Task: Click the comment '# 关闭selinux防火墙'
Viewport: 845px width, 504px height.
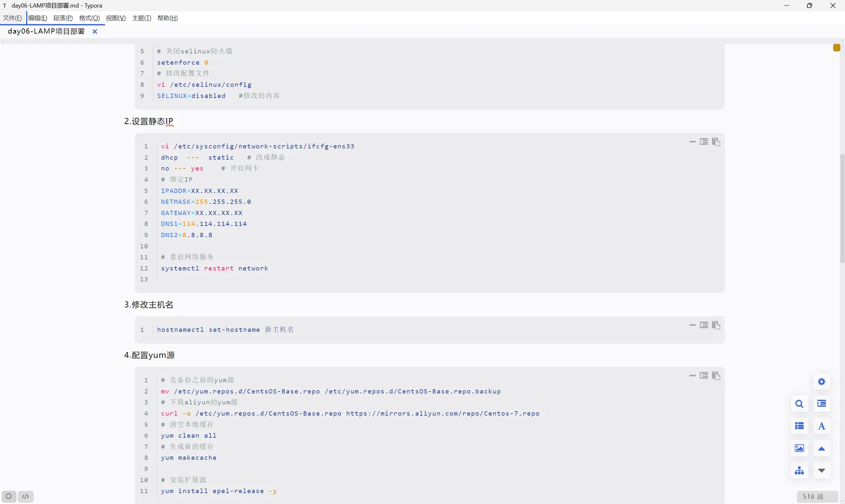Action: tap(195, 51)
